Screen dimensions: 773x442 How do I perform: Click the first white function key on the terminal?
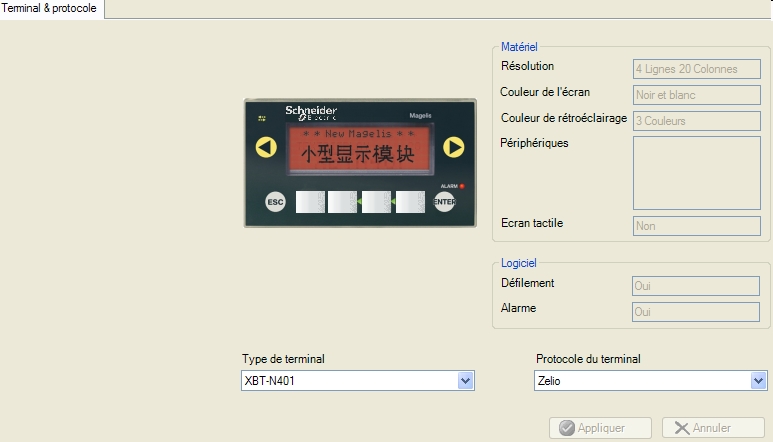tap(310, 202)
